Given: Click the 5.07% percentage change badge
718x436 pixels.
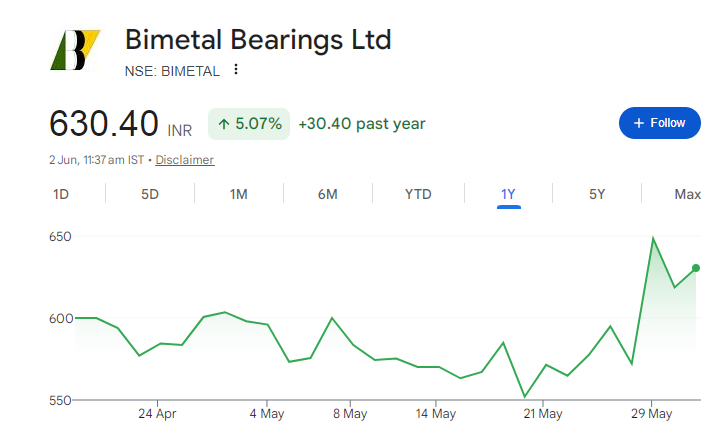Looking at the screenshot, I should coord(249,124).
